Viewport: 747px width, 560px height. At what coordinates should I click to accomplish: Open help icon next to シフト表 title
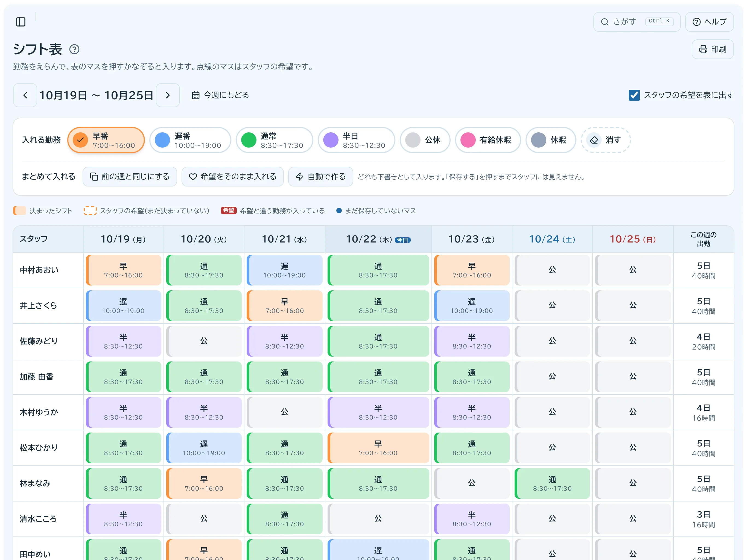[74, 49]
